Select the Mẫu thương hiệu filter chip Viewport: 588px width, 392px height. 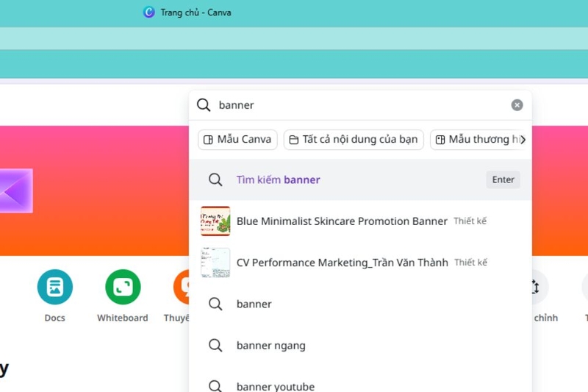pos(477,140)
